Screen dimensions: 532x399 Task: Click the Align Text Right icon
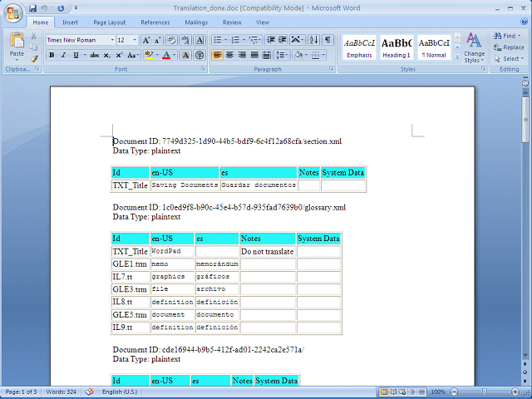[242, 55]
